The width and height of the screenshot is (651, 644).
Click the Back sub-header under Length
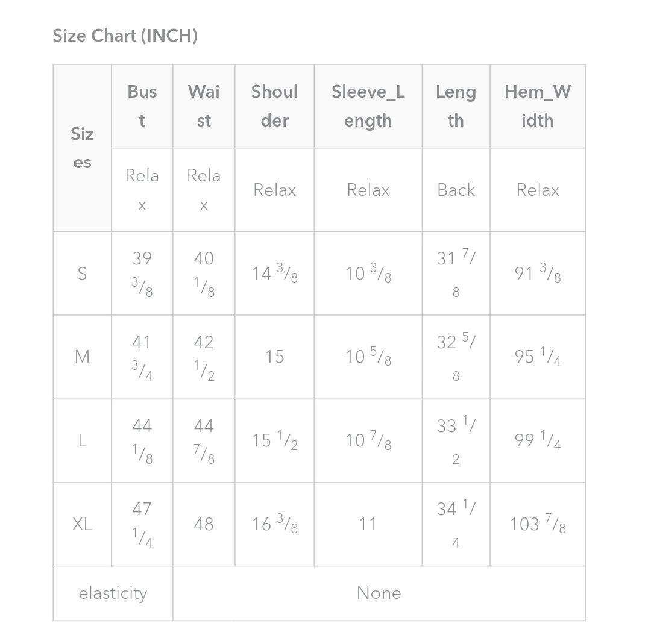click(456, 190)
